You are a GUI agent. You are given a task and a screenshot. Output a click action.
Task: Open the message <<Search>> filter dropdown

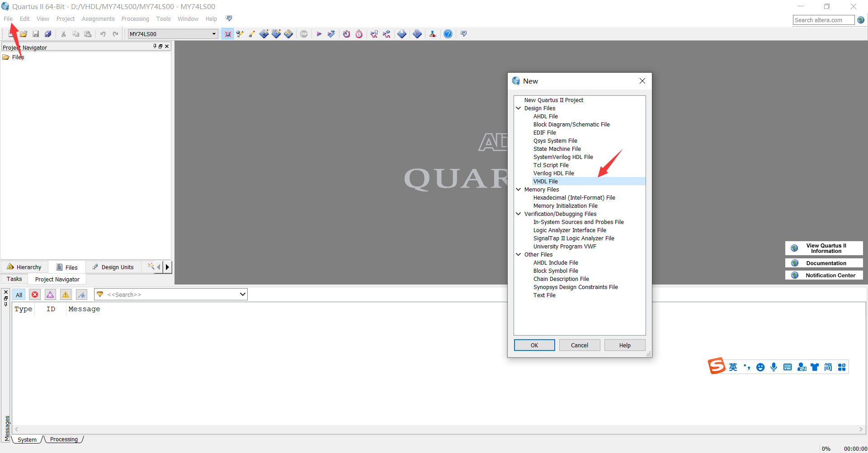tap(243, 294)
